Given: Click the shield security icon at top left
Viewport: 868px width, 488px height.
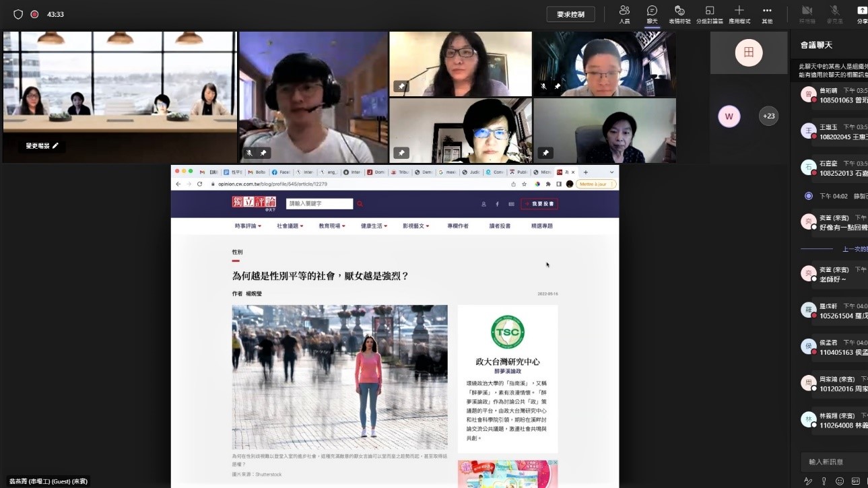Looking at the screenshot, I should (x=18, y=14).
